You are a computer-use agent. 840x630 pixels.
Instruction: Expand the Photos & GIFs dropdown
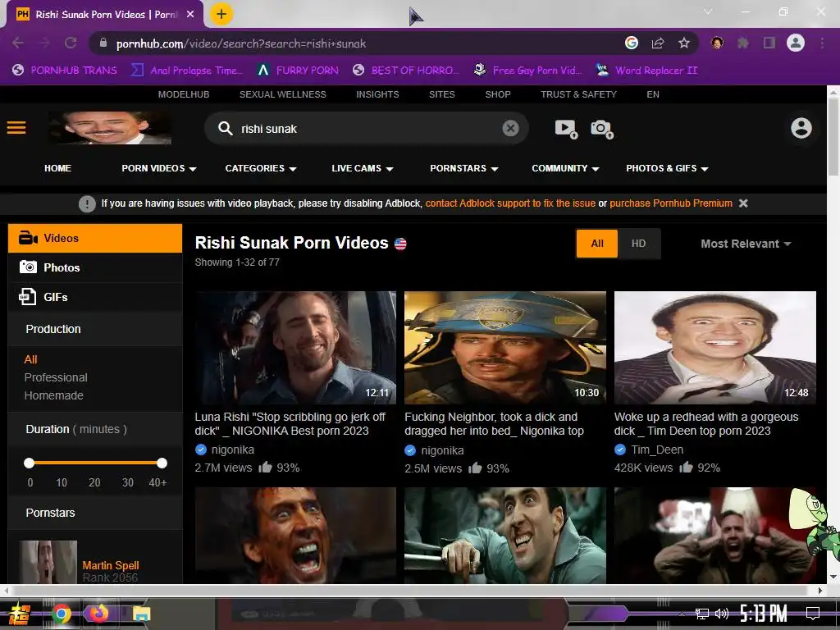[667, 168]
